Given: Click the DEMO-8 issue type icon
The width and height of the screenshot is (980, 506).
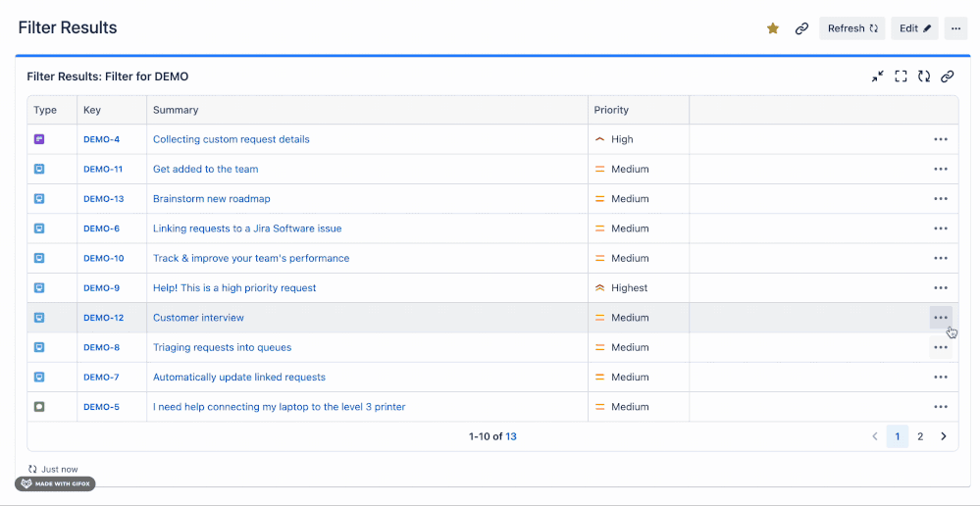Looking at the screenshot, I should [39, 347].
